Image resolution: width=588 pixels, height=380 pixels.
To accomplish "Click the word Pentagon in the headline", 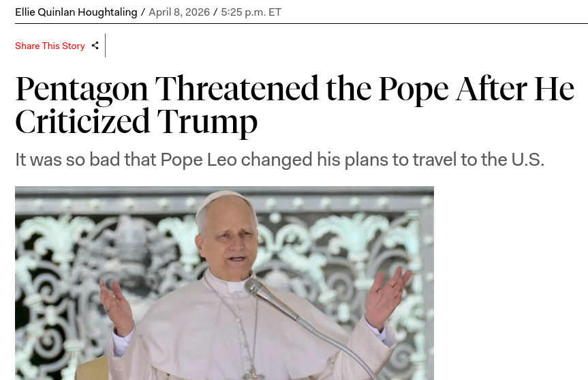I will (82, 90).
